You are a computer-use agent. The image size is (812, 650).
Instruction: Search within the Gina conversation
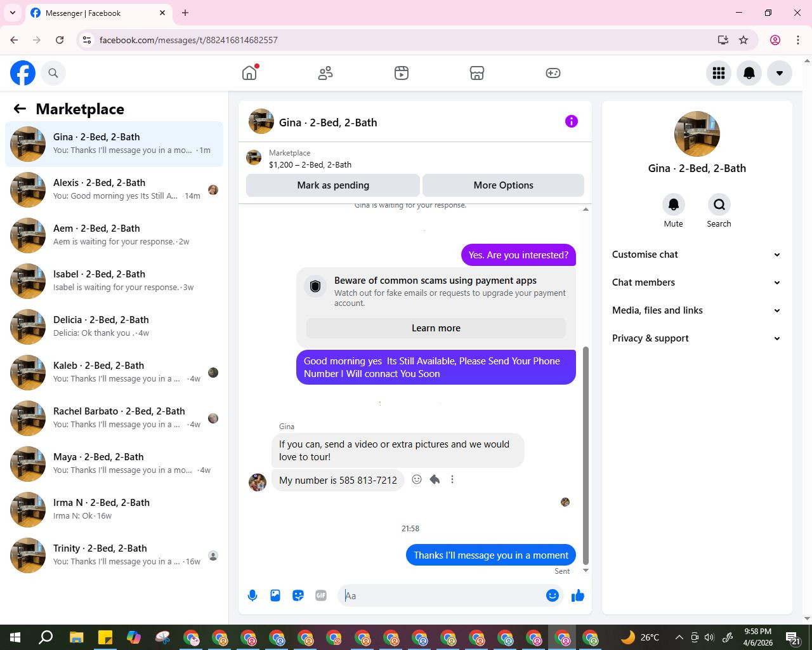719,204
